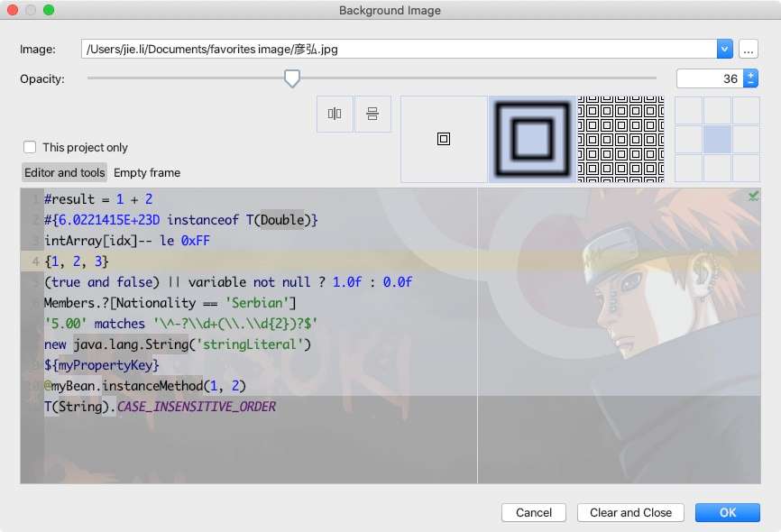Focus the opacity value field showing 36
Image resolution: width=781 pixels, height=532 pixels.
(x=710, y=78)
